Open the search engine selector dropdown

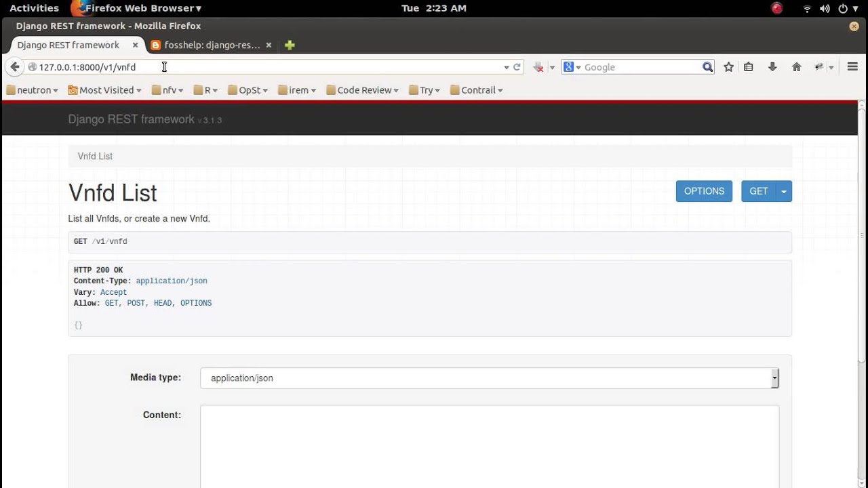572,67
